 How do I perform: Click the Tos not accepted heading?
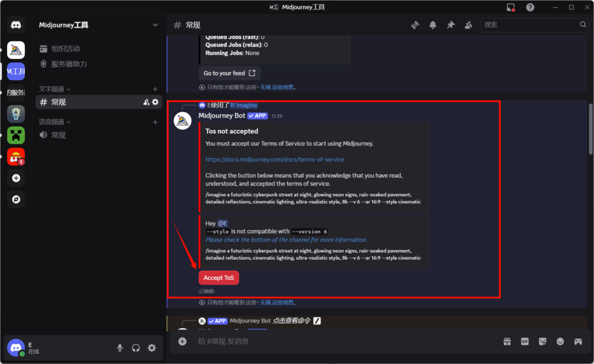[x=231, y=131]
